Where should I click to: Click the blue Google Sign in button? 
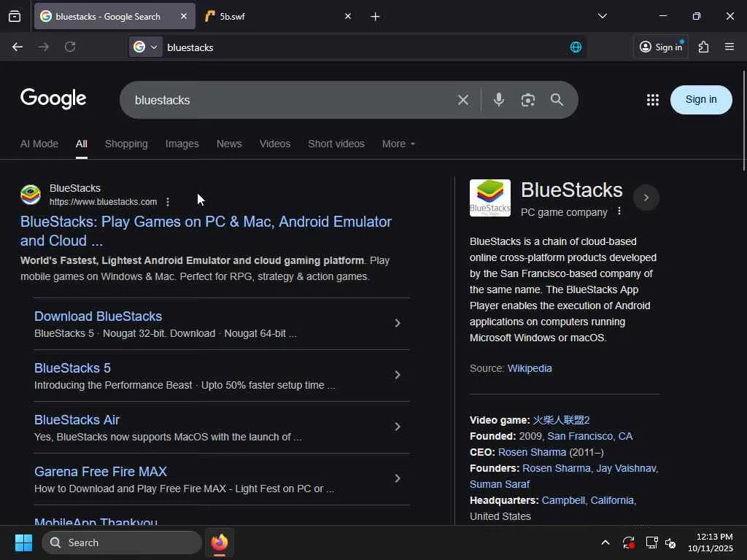[x=701, y=99]
